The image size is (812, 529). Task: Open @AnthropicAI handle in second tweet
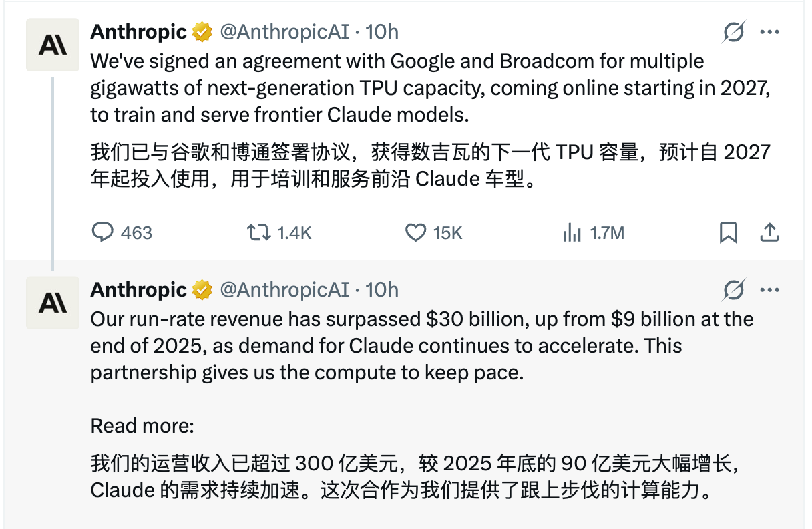click(x=284, y=289)
